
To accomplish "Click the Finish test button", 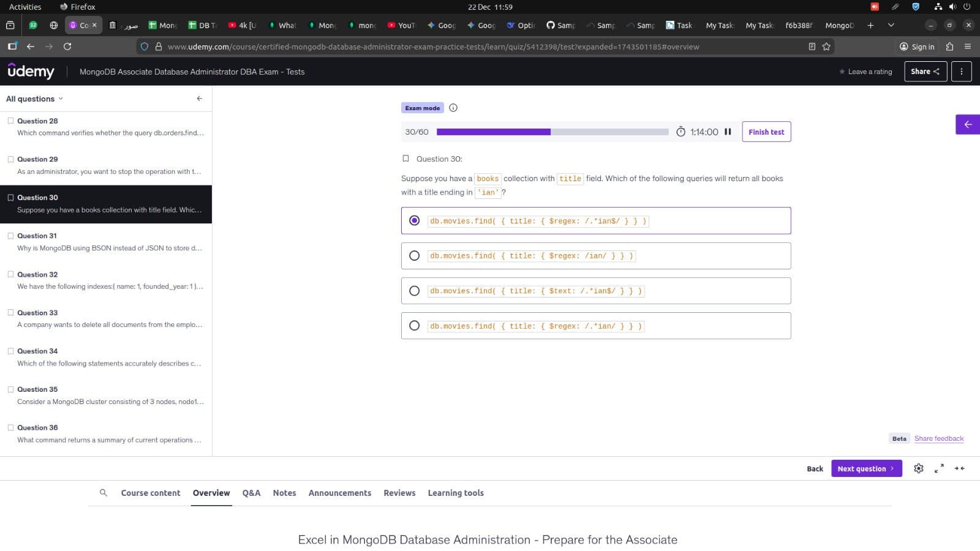I will coord(766,132).
